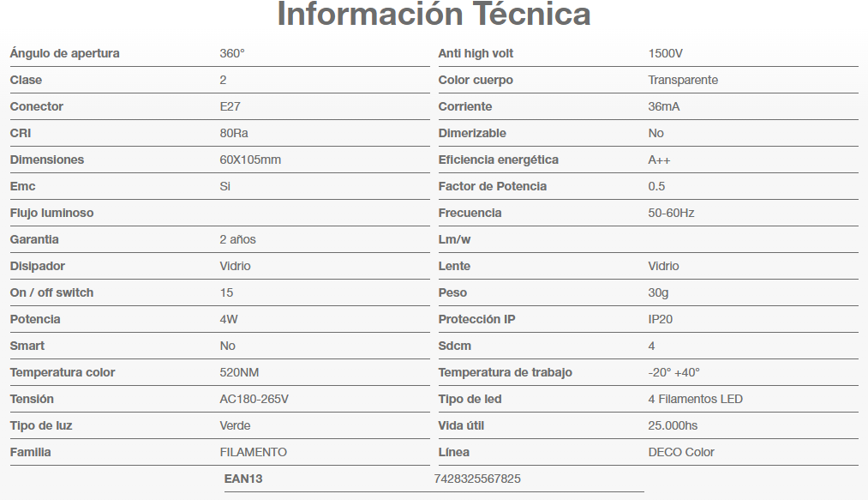
Task: Select the 1500V anti high volt value
Action: coord(666,53)
